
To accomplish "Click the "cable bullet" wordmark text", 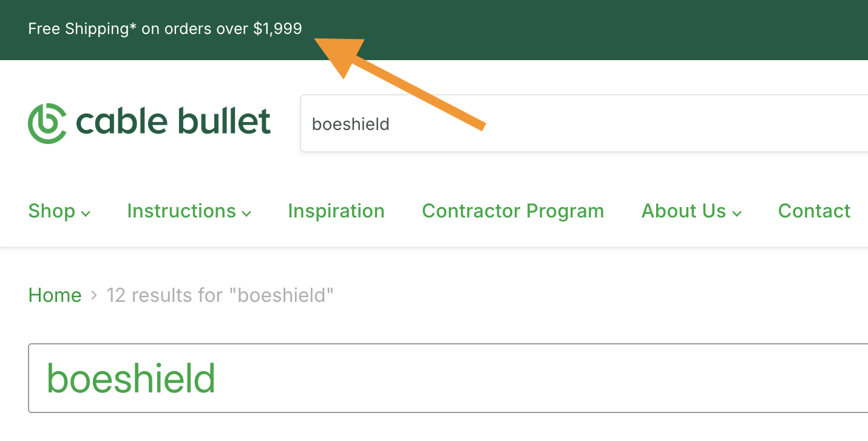I will tap(173, 121).
